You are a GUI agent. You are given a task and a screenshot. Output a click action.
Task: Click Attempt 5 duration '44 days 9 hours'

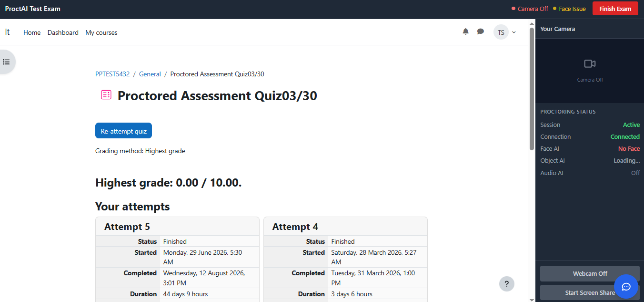[185, 294]
